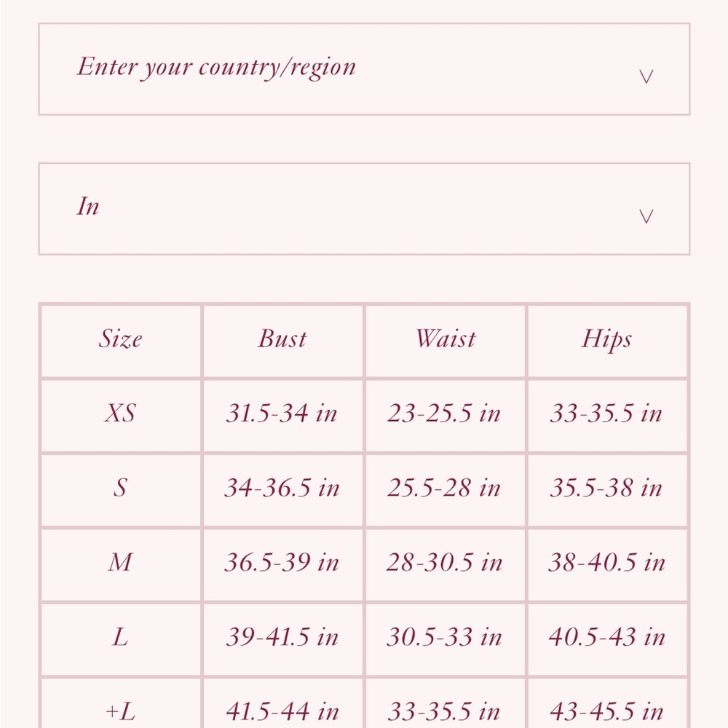Click the M hips cell 38-40.5 in
Screen dimensions: 728x728
click(x=607, y=563)
